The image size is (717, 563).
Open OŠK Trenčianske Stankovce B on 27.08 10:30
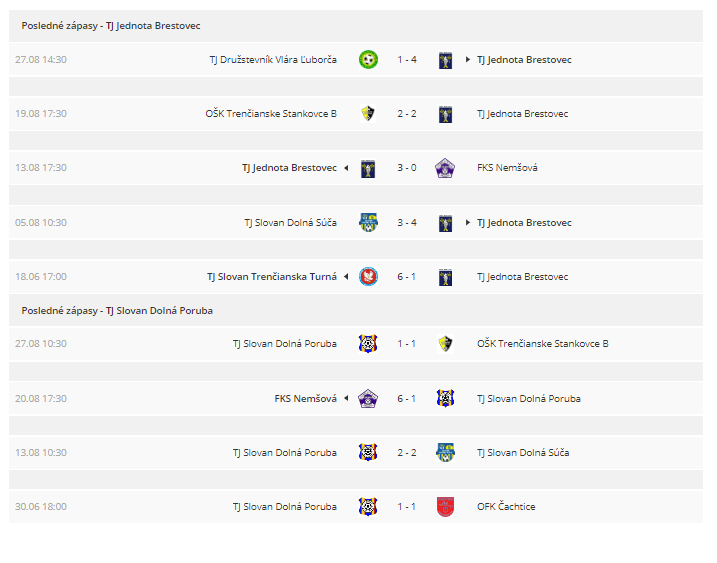543,344
